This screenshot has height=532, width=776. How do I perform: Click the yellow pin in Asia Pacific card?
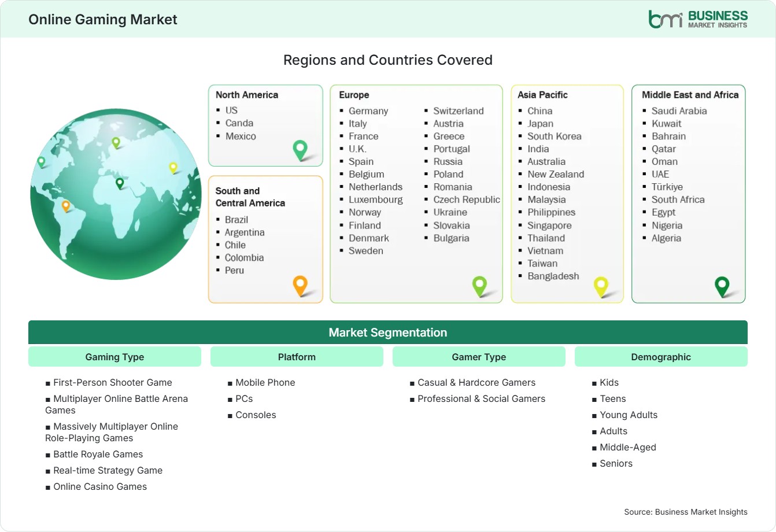pyautogui.click(x=601, y=287)
